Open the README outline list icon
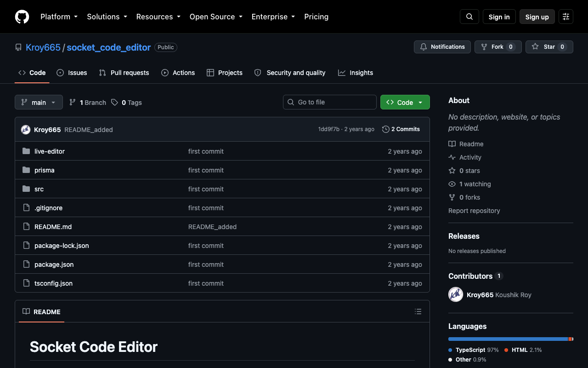The width and height of the screenshot is (588, 368). (418, 311)
